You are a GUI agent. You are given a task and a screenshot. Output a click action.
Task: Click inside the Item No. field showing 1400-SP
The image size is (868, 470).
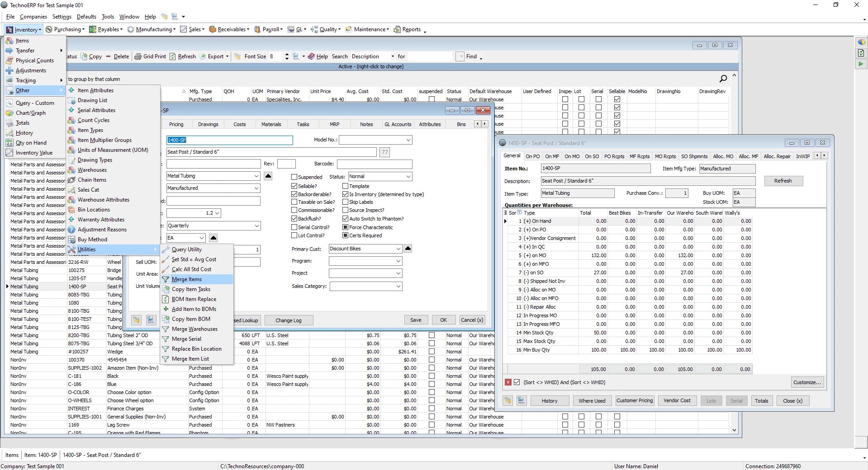(x=595, y=168)
